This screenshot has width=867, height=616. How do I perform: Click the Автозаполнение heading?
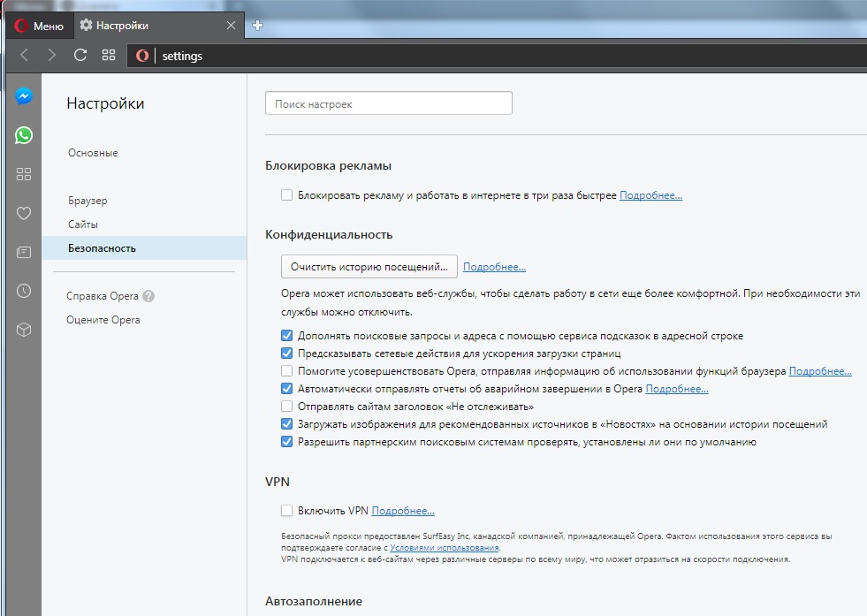pos(314,601)
